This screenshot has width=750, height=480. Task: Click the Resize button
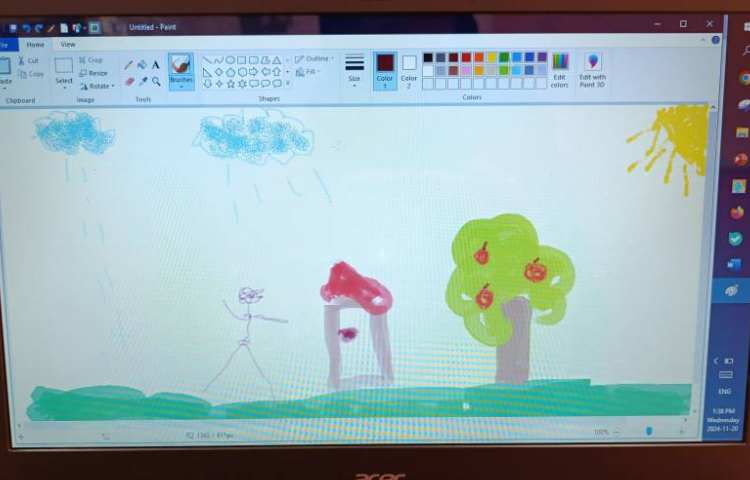[94, 73]
